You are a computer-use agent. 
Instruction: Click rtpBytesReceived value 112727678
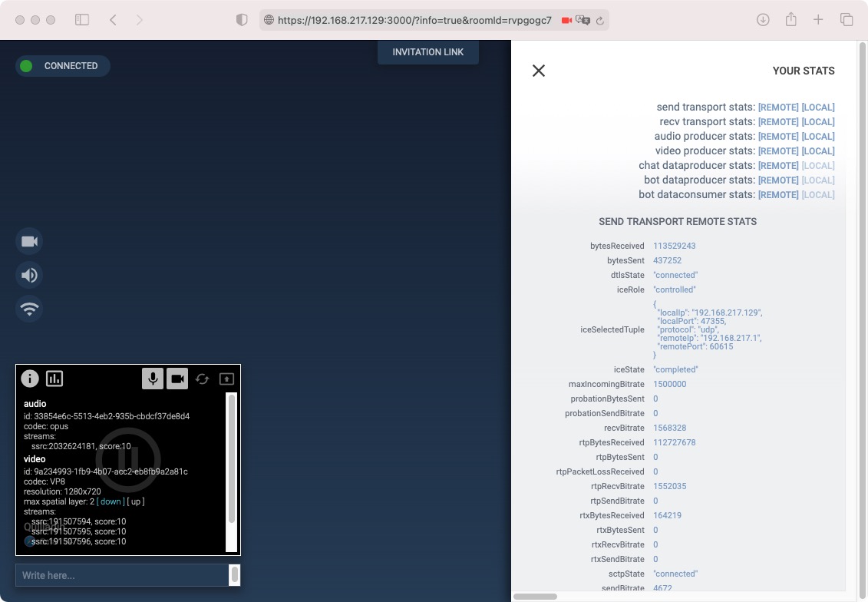(x=675, y=442)
